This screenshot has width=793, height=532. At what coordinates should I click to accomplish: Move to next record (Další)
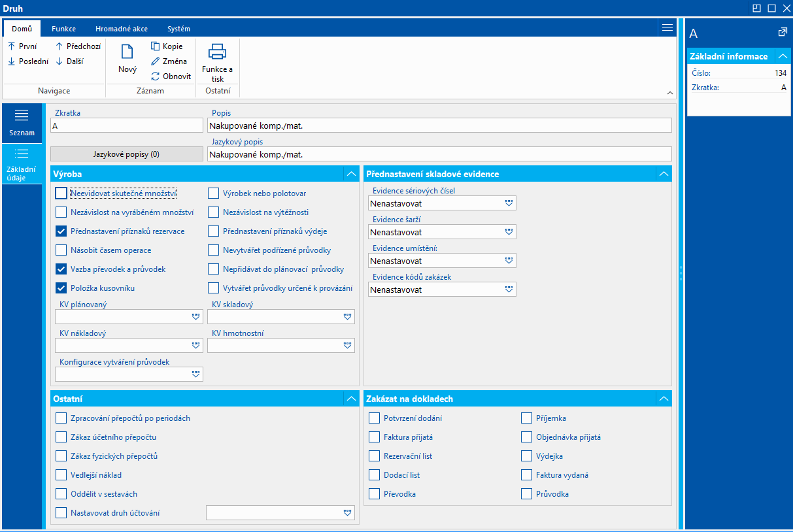[x=69, y=61]
